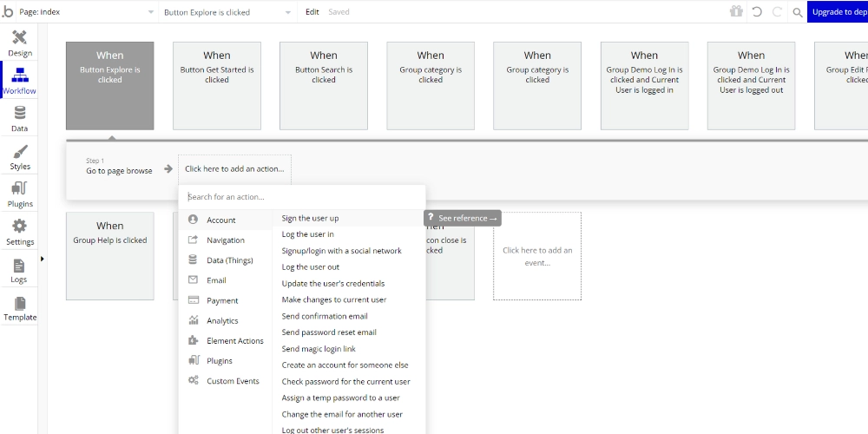Click the Account category person icon
The image size is (868, 434).
[193, 220]
